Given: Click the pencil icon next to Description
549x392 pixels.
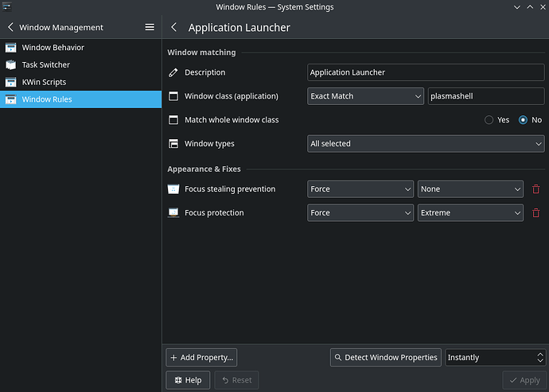Looking at the screenshot, I should point(173,72).
